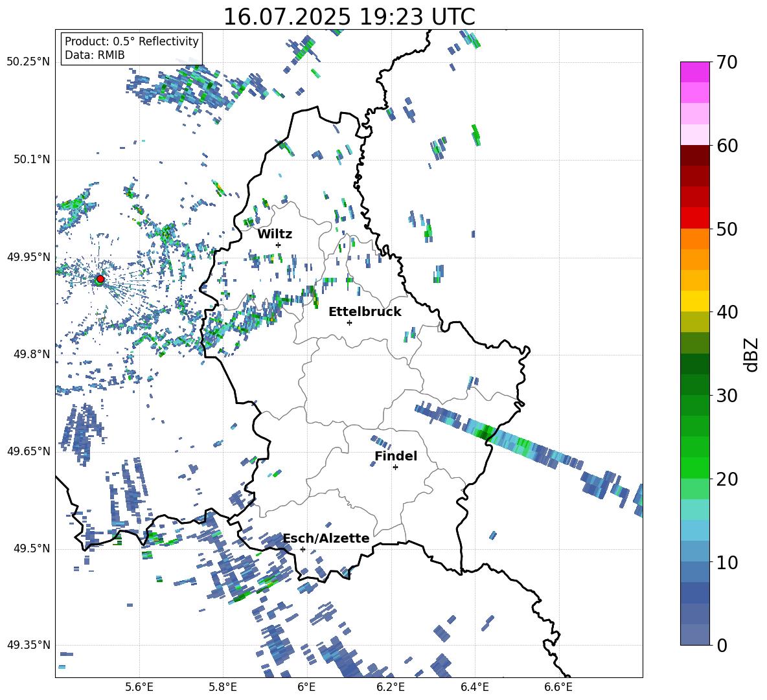Click the 50 value on colorbar
This screenshot has height=700, width=767.
coord(726,229)
